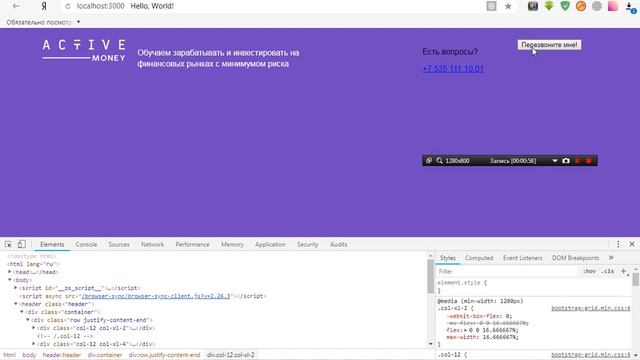Select the body breadcrumb
Image resolution: width=640 pixels, height=360 pixels.
[x=29, y=355]
